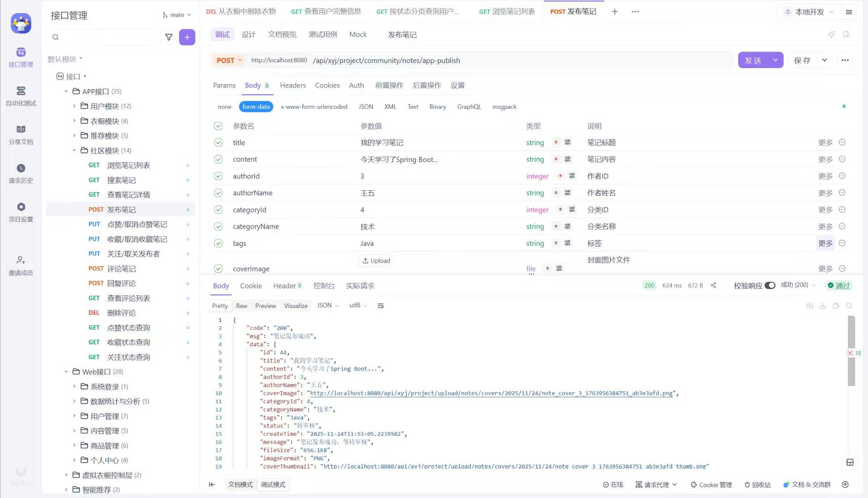Toggle the 校验响应 switch

(770, 285)
